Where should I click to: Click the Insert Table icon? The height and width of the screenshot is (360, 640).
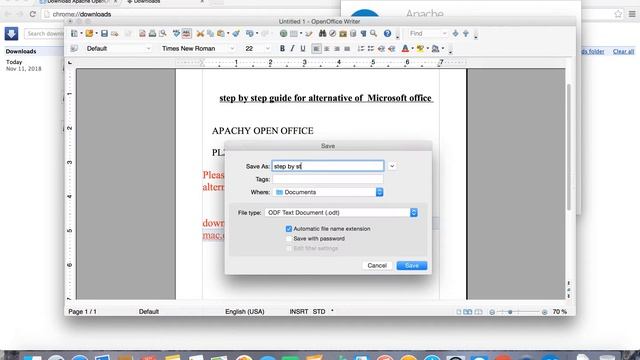click(x=293, y=33)
